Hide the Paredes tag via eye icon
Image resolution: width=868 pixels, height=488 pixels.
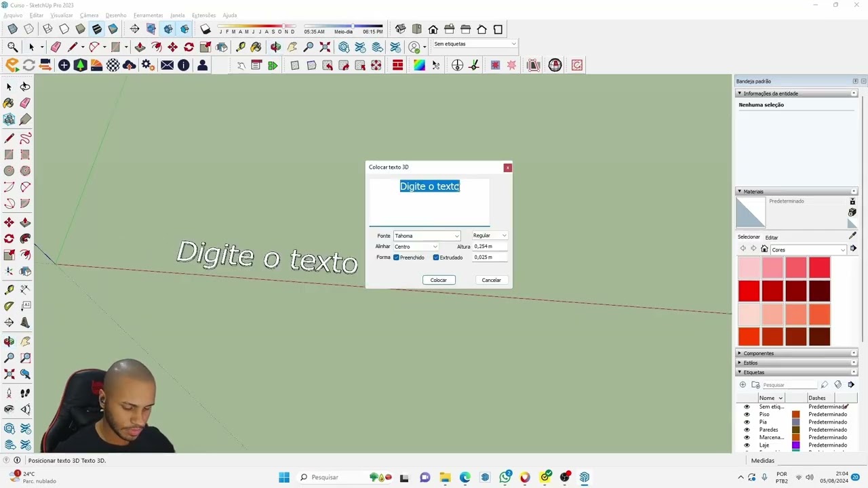[x=747, y=430]
